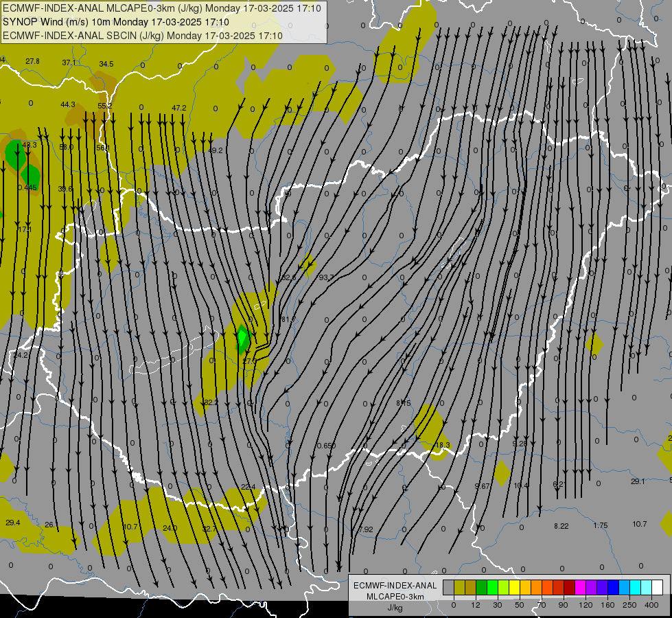Pick the purple swatch next to magenta
The height and width of the screenshot is (618, 672).
592,587
